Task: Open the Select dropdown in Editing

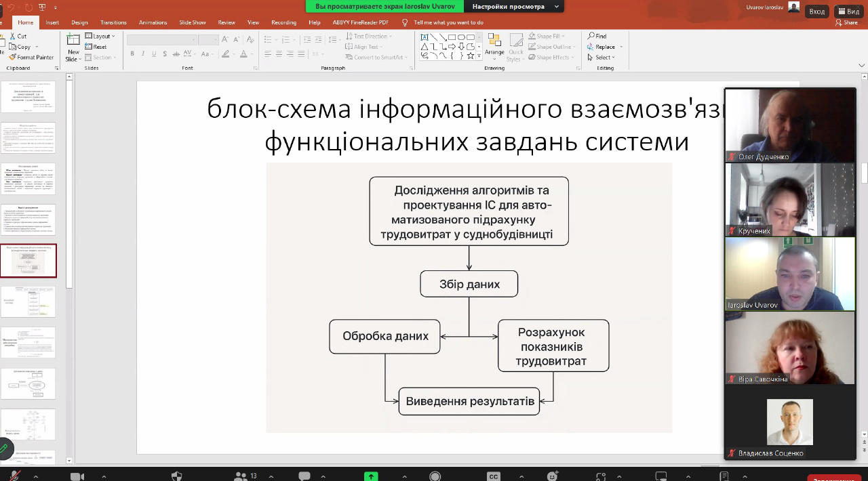Action: click(602, 58)
